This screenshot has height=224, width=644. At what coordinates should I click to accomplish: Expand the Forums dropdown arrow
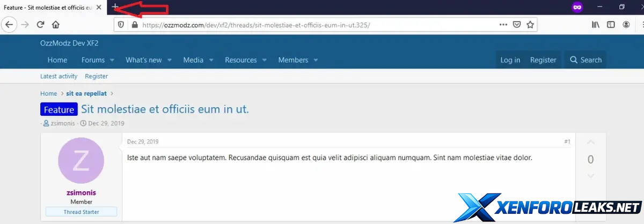pos(111,60)
